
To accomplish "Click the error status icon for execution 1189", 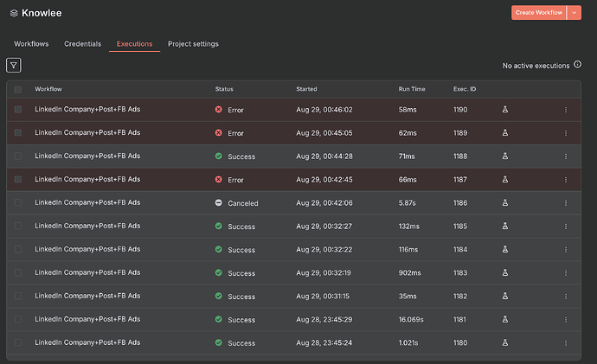I will coord(219,133).
